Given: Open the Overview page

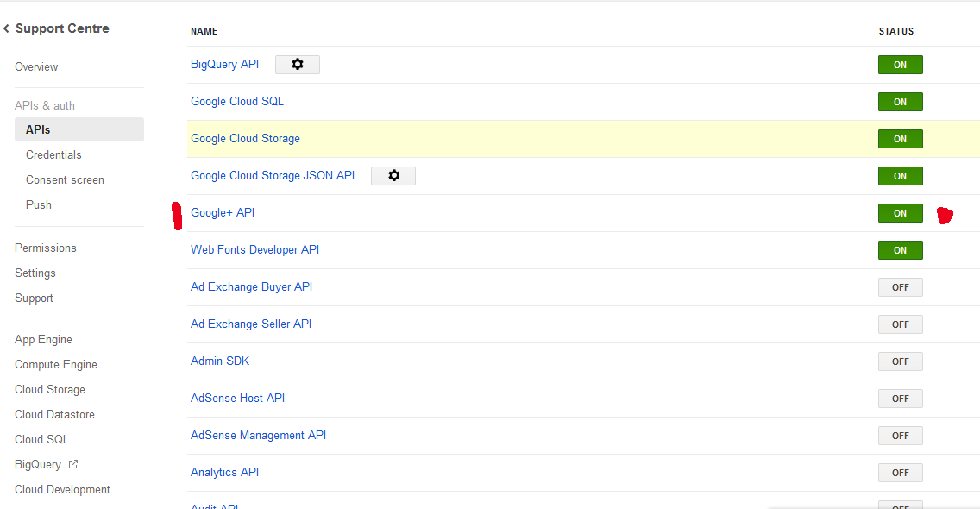Looking at the screenshot, I should coord(36,67).
